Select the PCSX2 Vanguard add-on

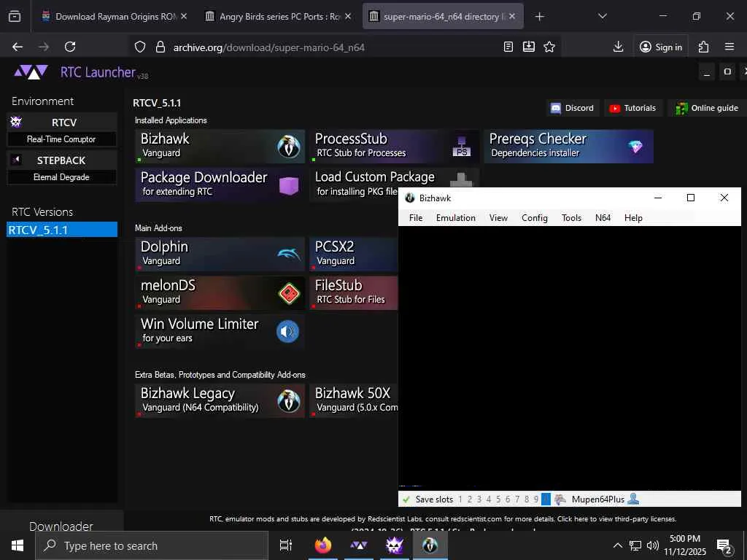pyautogui.click(x=354, y=254)
